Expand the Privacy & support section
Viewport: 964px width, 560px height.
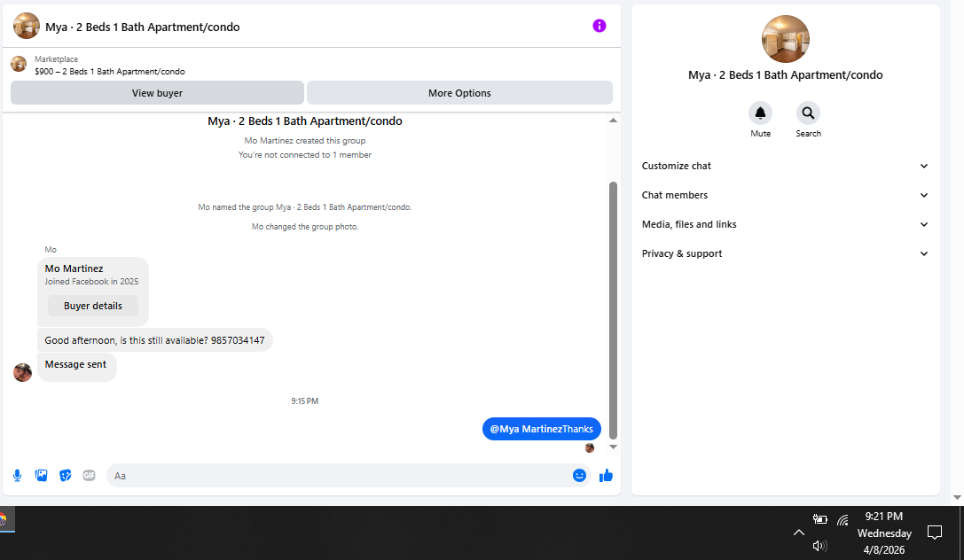785,253
